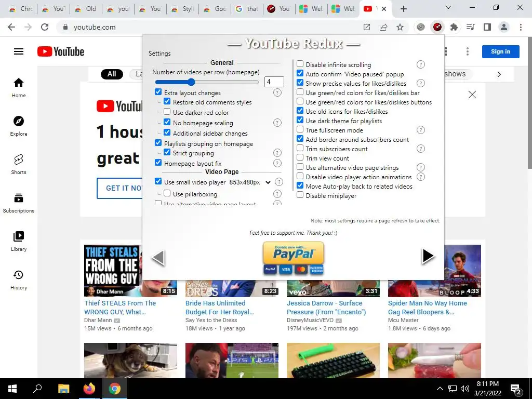Click the address bar showing youtube.com
The image size is (532, 399).
click(x=210, y=27)
